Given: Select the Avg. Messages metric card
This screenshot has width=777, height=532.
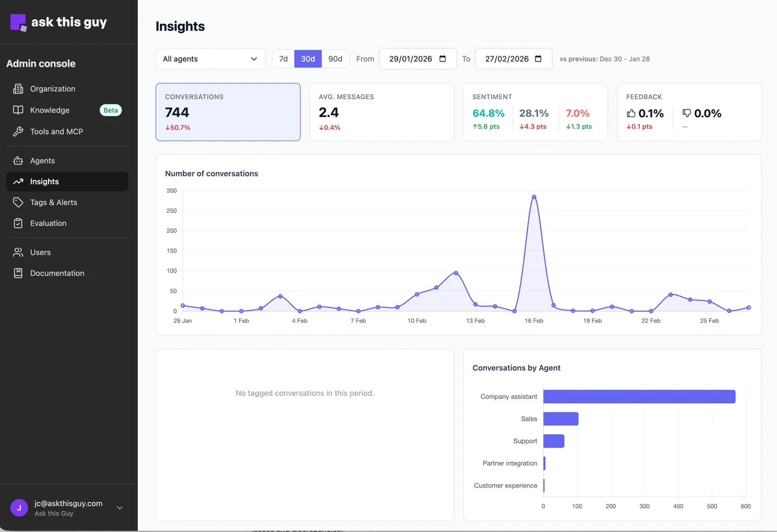Looking at the screenshot, I should coord(382,112).
